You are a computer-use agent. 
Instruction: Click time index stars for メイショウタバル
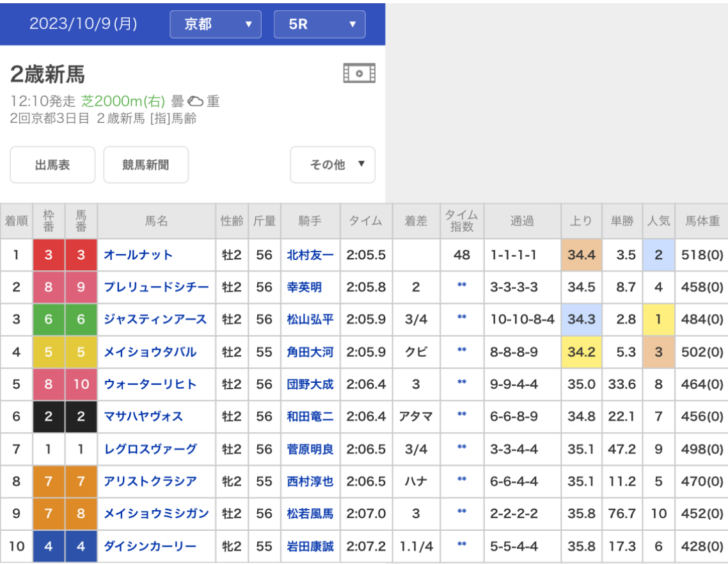pos(461,351)
